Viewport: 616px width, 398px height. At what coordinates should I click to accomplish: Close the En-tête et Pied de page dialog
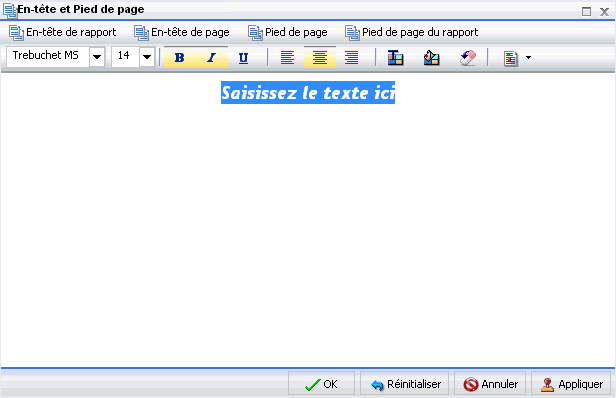(604, 11)
